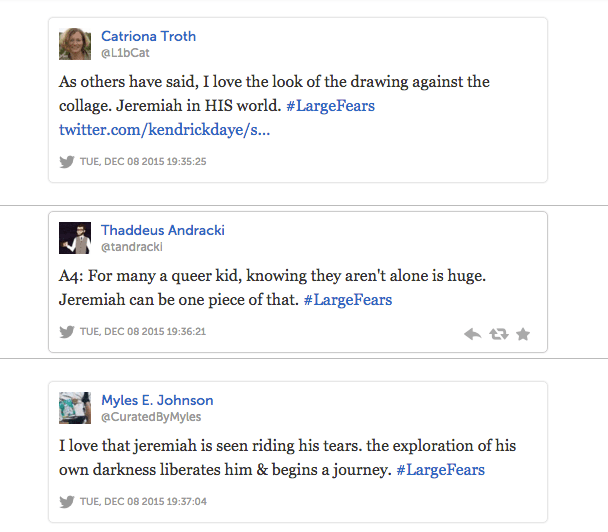This screenshot has width=608, height=532.
Task: Open Thaddeus Andracki's profile name link
Action: click(x=162, y=230)
